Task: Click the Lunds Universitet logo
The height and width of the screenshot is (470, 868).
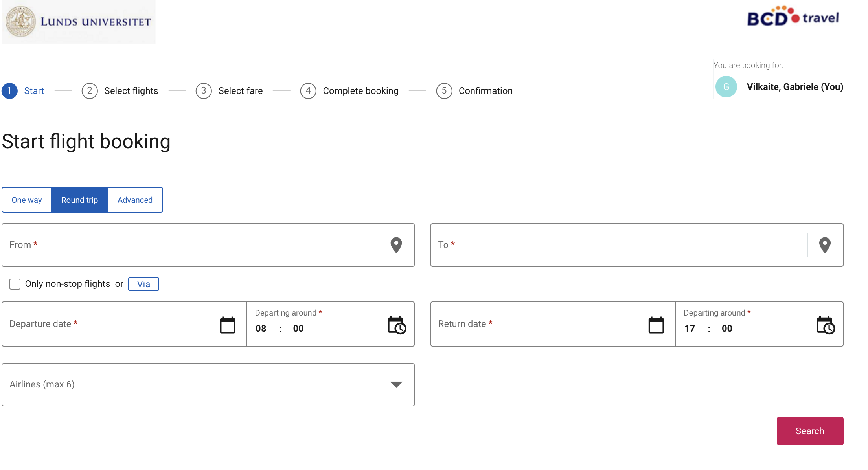Action: 79,22
